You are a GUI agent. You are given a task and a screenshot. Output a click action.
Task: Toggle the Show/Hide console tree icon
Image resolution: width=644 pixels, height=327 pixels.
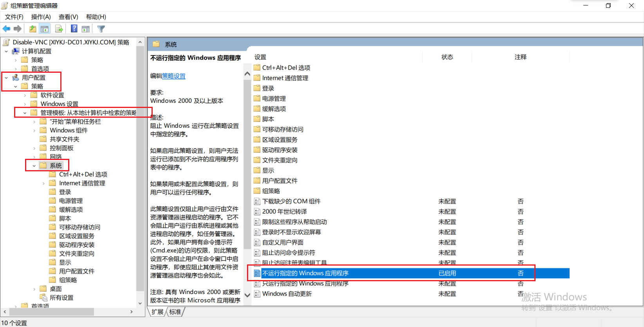click(x=45, y=29)
